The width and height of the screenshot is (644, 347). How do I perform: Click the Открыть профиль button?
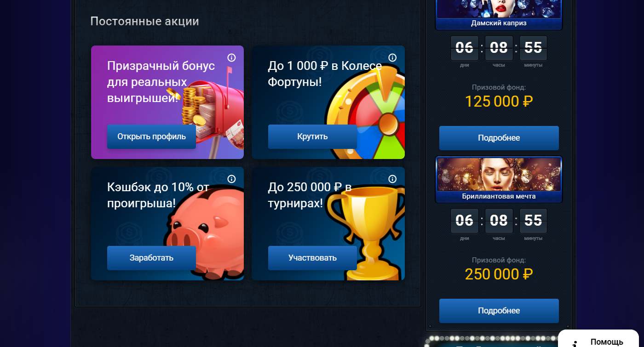coord(151,137)
